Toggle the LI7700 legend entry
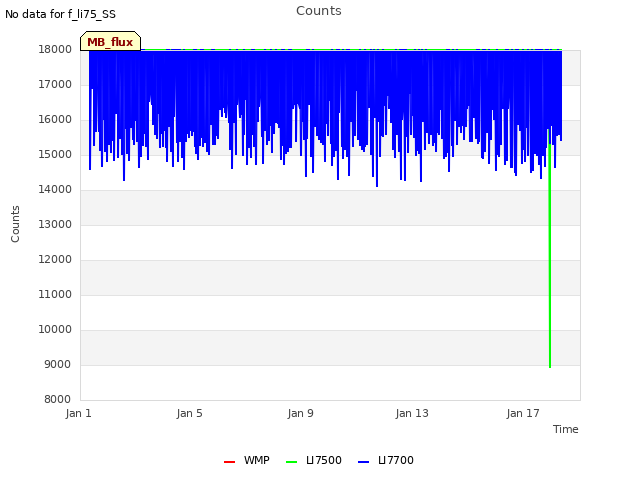 pyautogui.click(x=386, y=460)
